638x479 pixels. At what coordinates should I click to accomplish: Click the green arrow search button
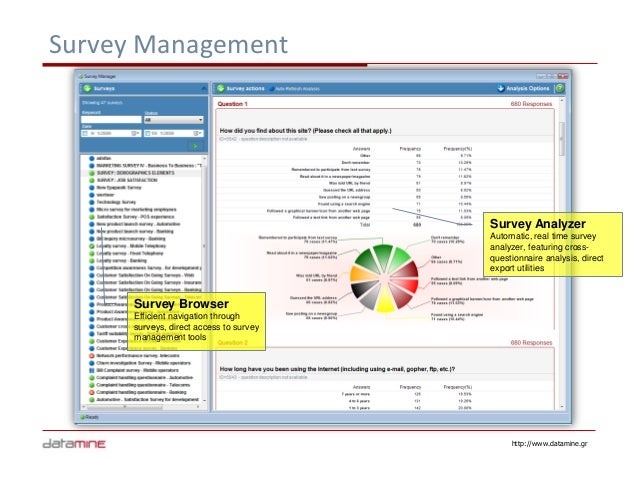[x=195, y=146]
